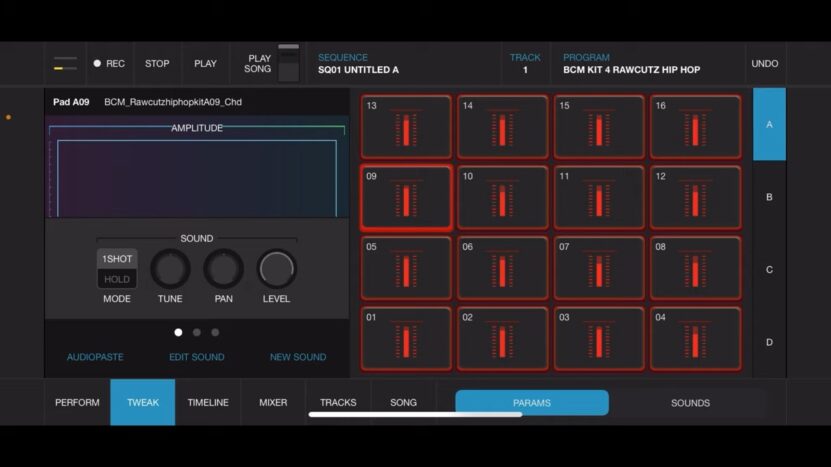
Task: Tap drum pad 07
Action: (599, 268)
